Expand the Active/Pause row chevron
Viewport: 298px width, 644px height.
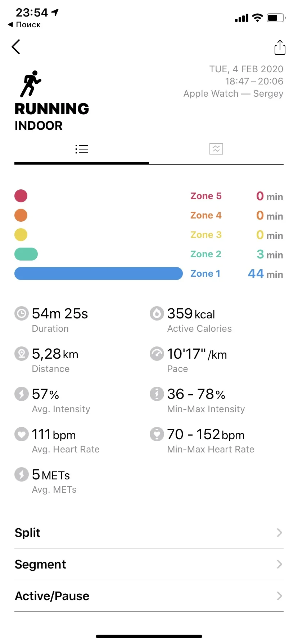pyautogui.click(x=279, y=596)
